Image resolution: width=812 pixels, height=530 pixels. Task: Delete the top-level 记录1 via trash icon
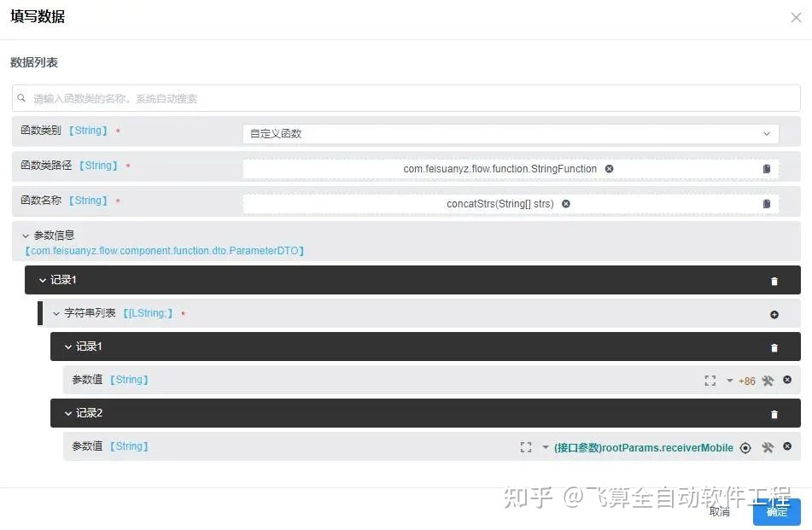pyautogui.click(x=774, y=281)
